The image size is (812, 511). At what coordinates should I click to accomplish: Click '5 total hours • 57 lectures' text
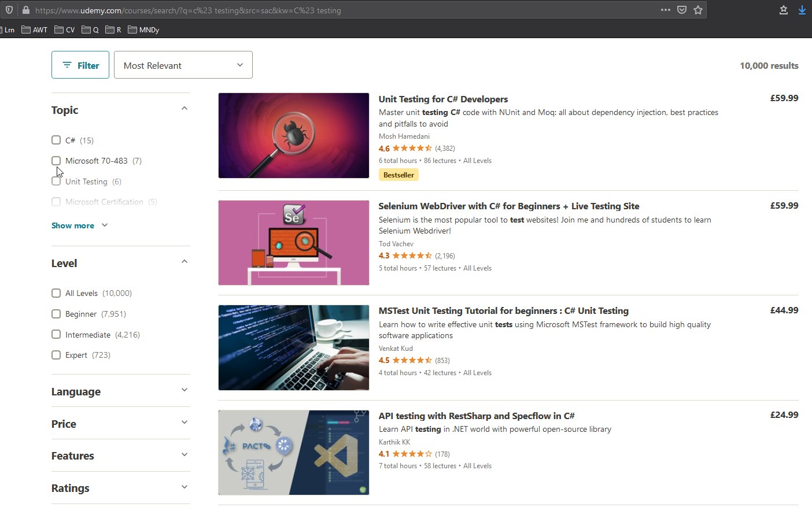[x=418, y=268]
